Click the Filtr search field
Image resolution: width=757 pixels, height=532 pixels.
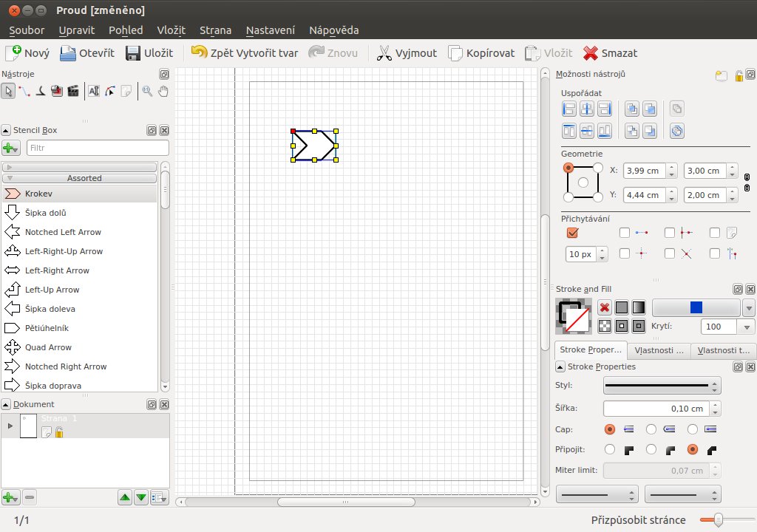click(98, 148)
